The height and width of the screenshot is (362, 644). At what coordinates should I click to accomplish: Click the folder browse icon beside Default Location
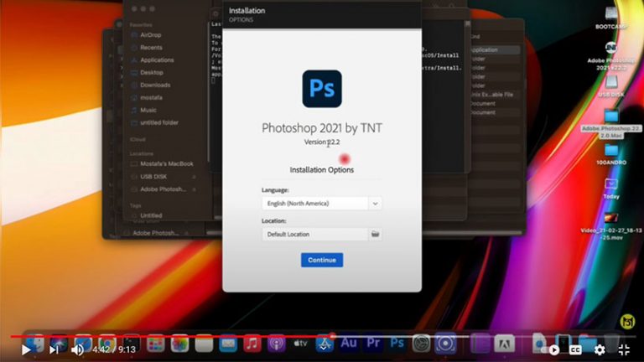point(375,235)
